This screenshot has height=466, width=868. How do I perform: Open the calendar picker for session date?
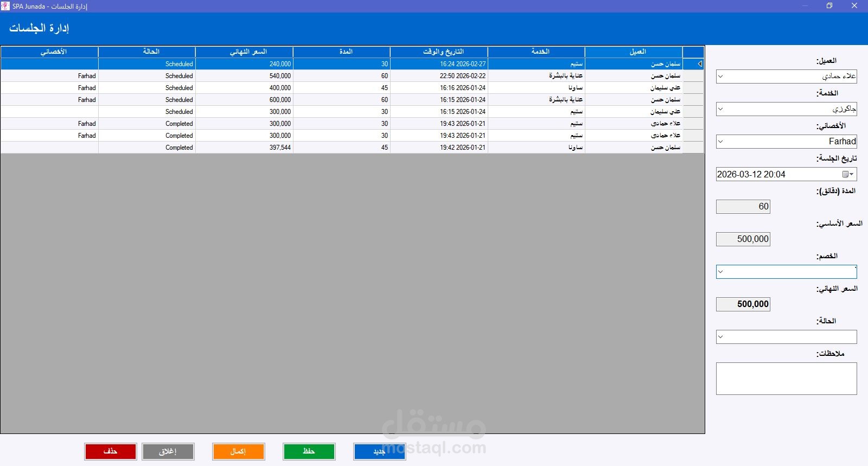coord(848,174)
